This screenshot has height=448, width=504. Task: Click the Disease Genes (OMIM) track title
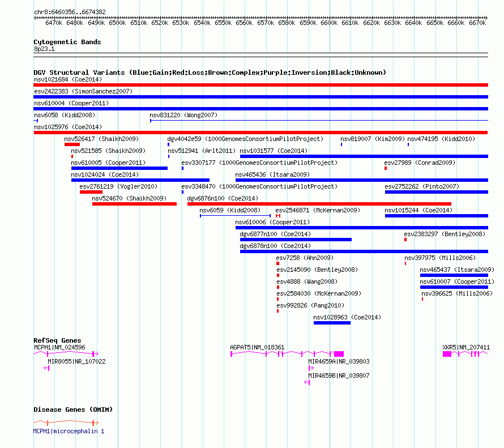coord(73,409)
